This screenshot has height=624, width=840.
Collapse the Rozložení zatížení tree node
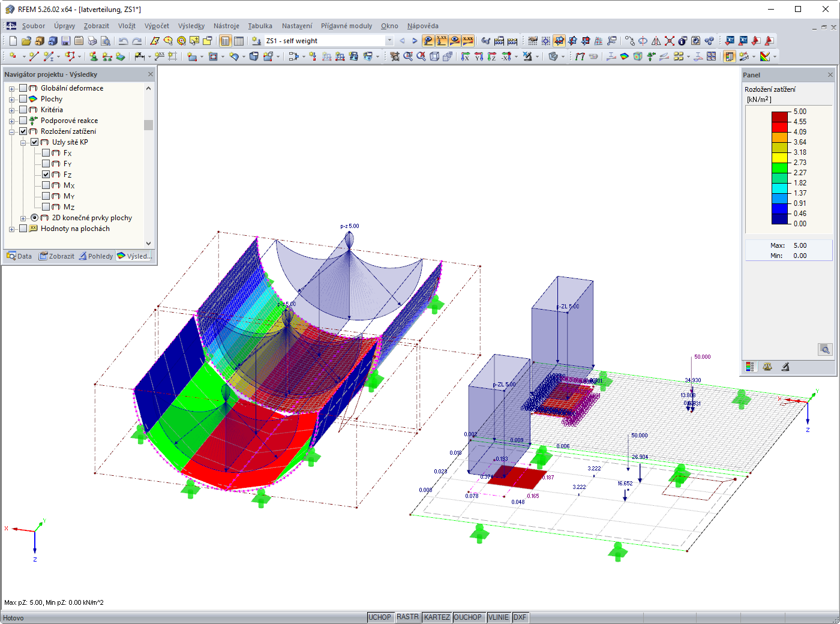(x=11, y=132)
